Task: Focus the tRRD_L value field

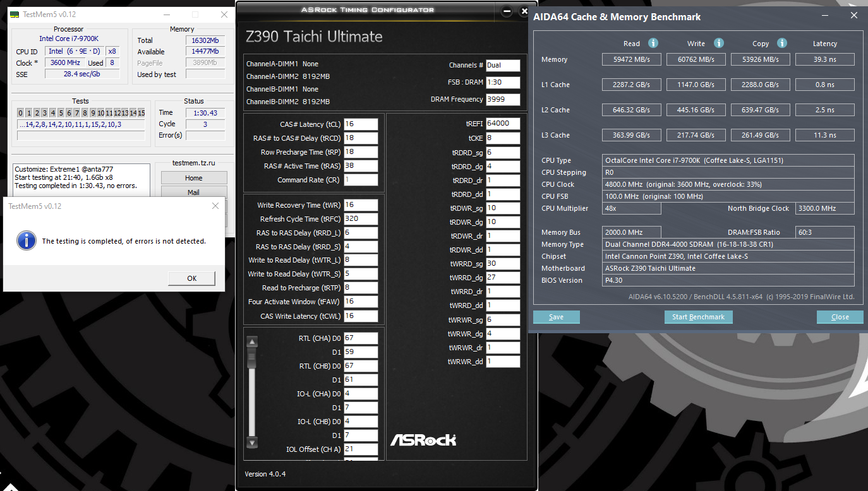Action: point(361,233)
